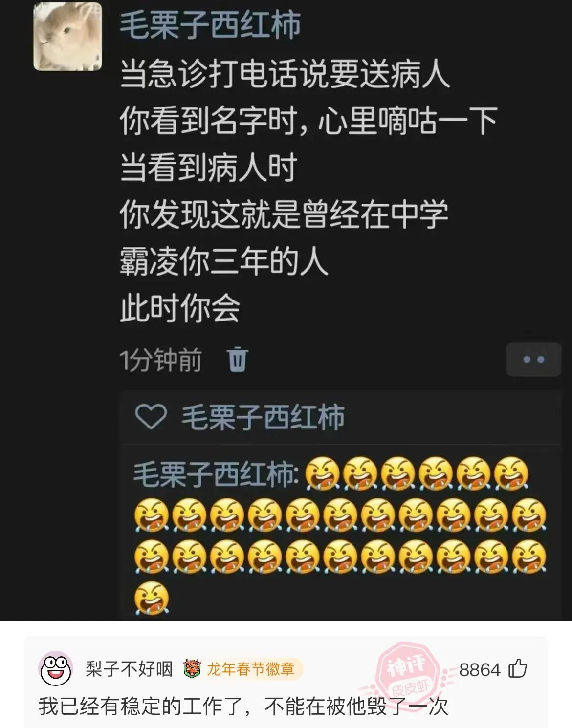Visit the 梨子不好咽 username link
The width and height of the screenshot is (572, 728).
[x=129, y=669]
